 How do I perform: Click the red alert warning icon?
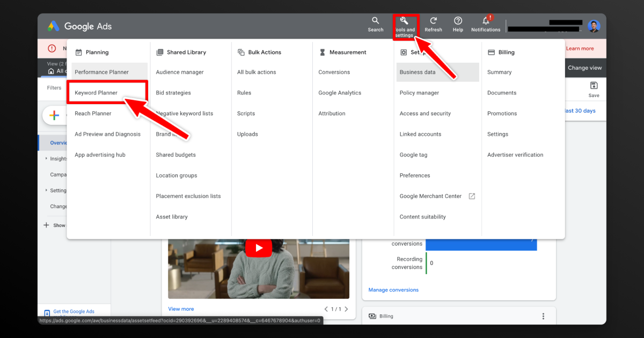click(x=52, y=48)
